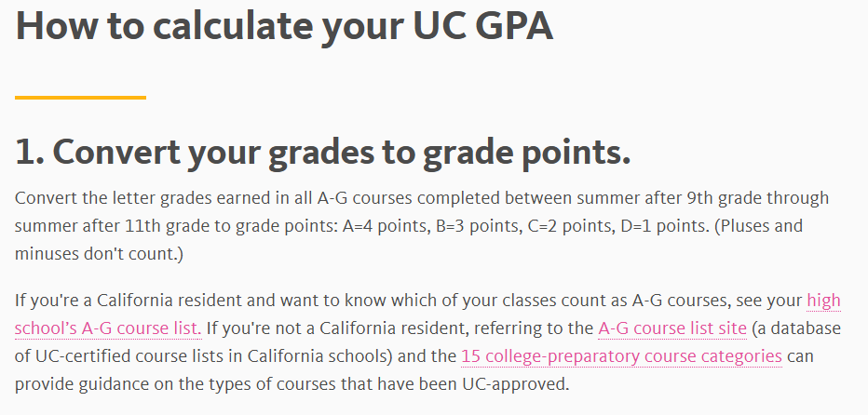
Task: Click the yellow divider line under the title
Action: pos(81,97)
